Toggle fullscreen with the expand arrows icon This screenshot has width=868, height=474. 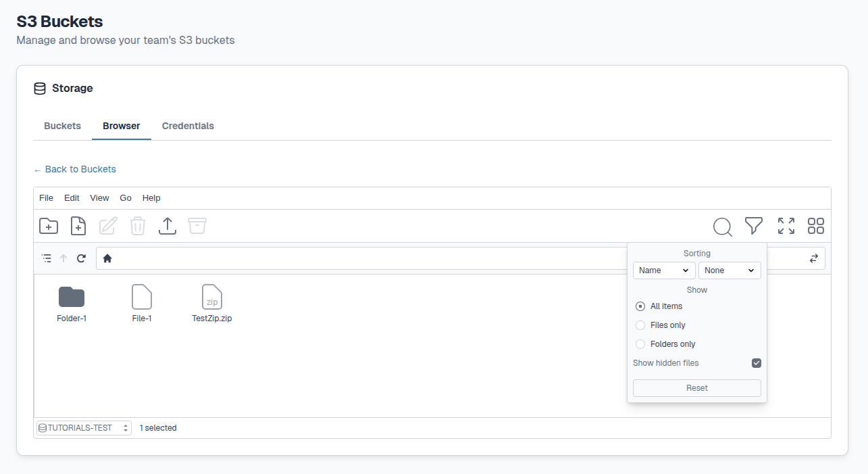(786, 226)
